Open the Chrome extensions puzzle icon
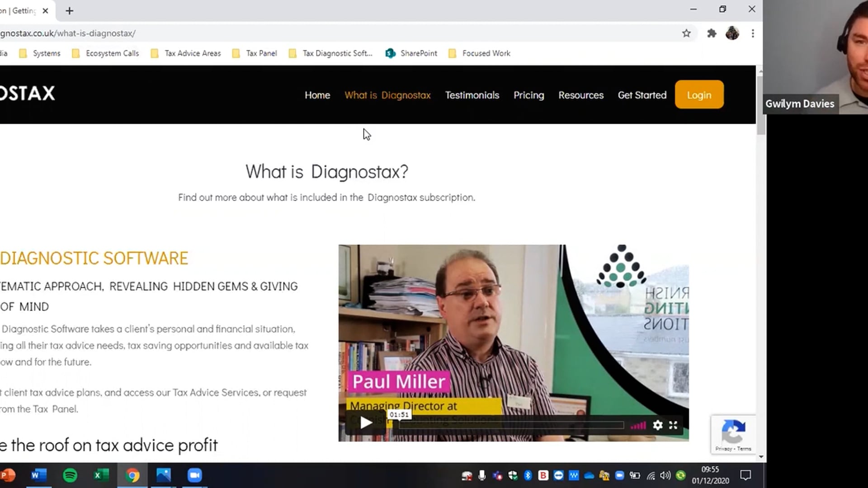The width and height of the screenshot is (868, 488). pos(712,33)
